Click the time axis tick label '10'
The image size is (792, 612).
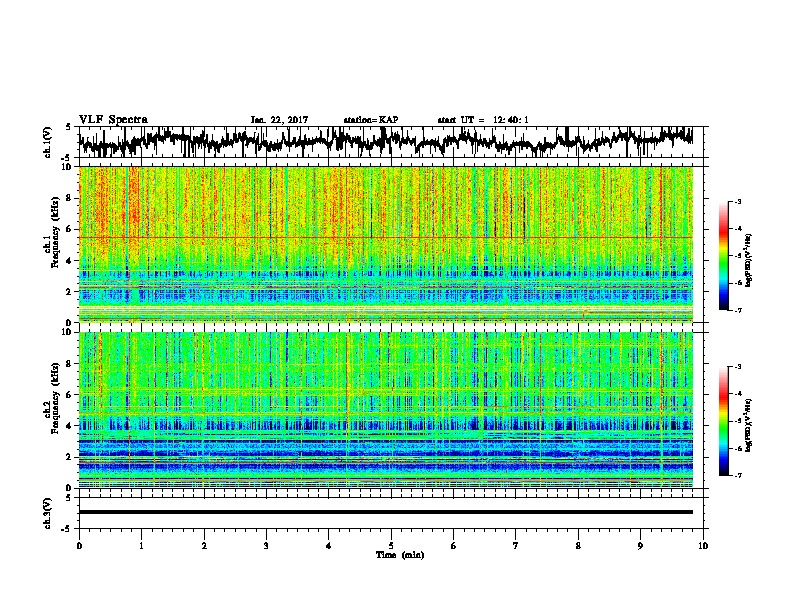click(x=703, y=545)
